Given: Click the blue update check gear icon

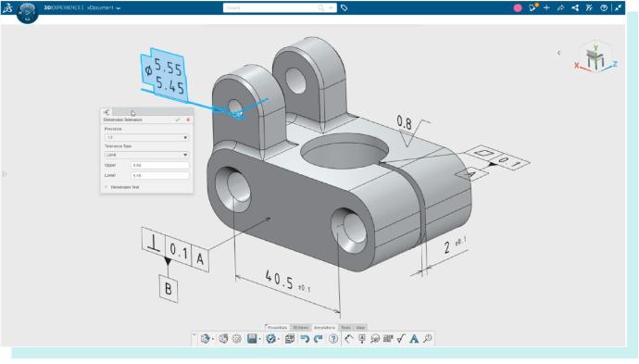Looking at the screenshot, I should [270, 339].
